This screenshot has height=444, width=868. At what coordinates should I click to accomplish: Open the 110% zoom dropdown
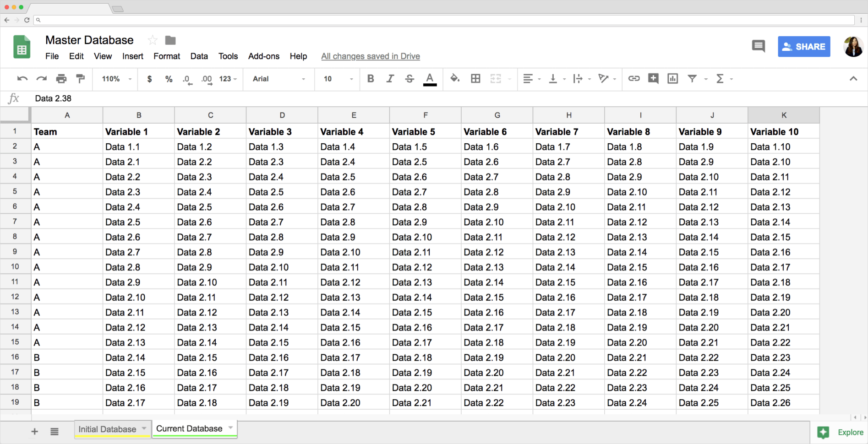coord(115,78)
